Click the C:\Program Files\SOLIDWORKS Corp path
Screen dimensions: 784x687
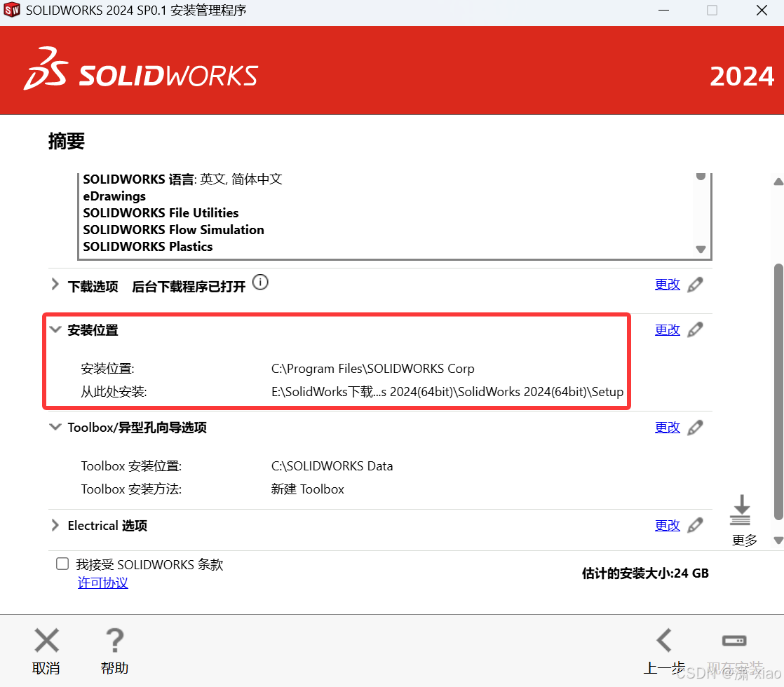click(x=373, y=369)
